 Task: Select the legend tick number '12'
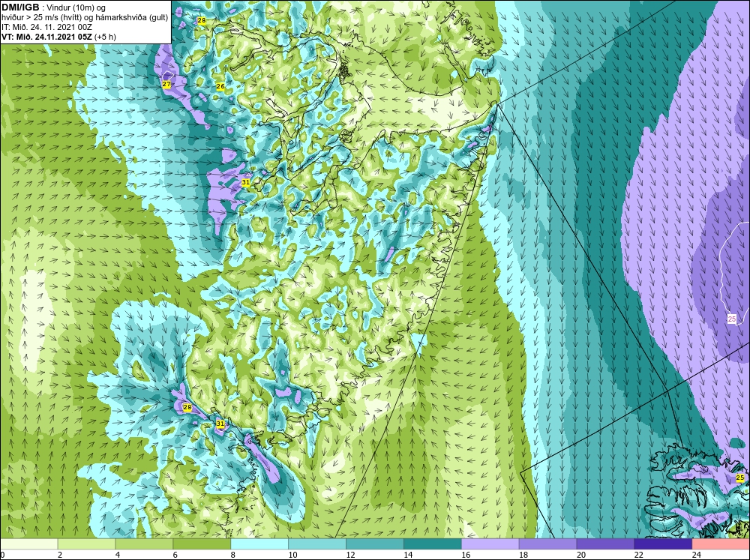(350, 555)
